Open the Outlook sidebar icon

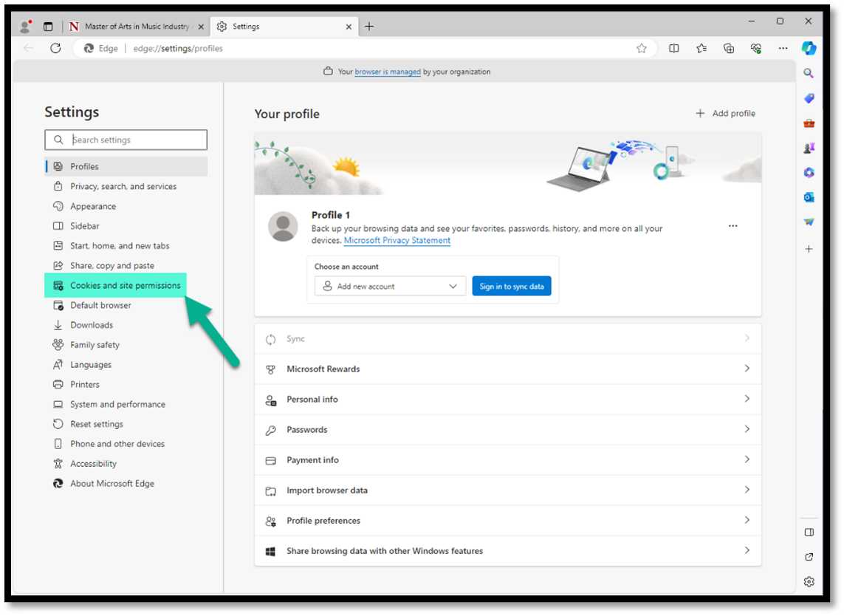tap(809, 197)
